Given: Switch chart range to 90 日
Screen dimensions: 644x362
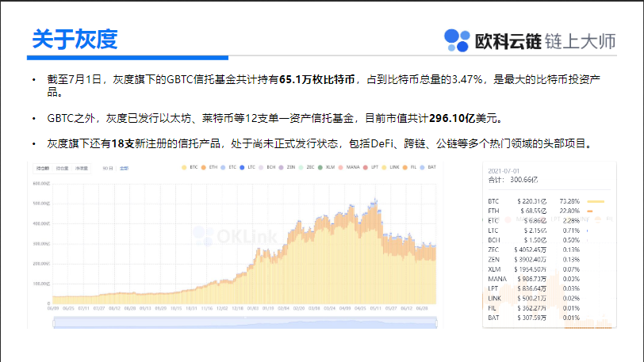Looking at the screenshot, I should click(x=108, y=168).
